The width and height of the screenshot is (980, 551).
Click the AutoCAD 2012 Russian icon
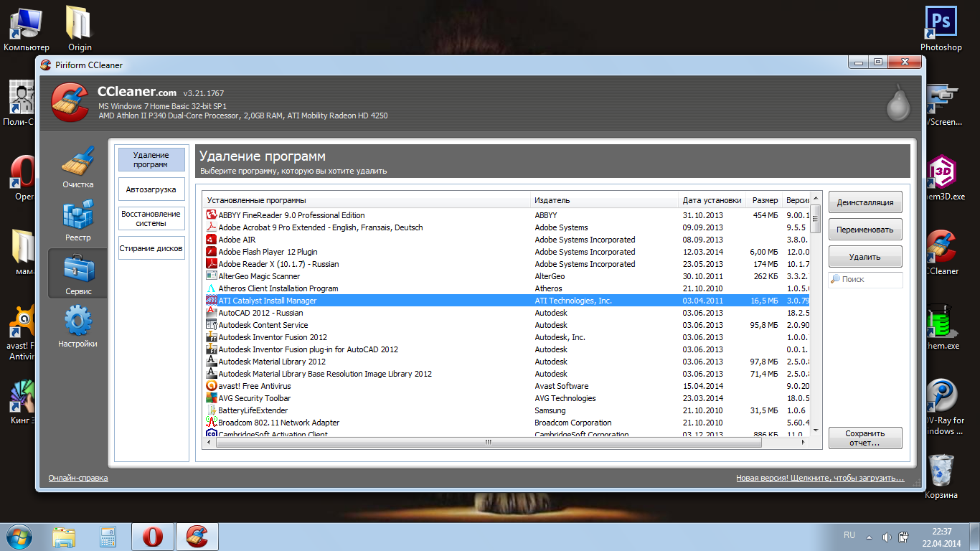(212, 313)
